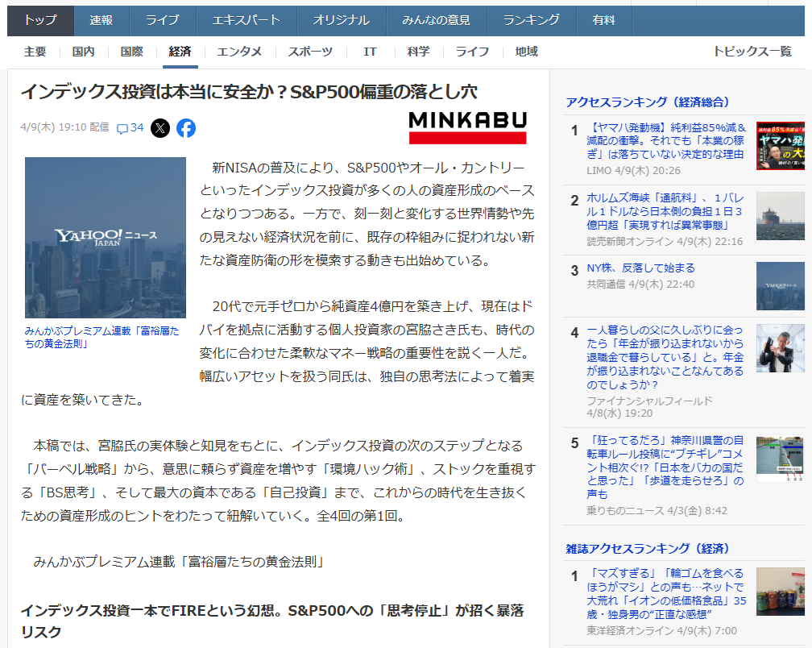Select 地域 category
The width and height of the screenshot is (812, 648).
click(x=527, y=52)
